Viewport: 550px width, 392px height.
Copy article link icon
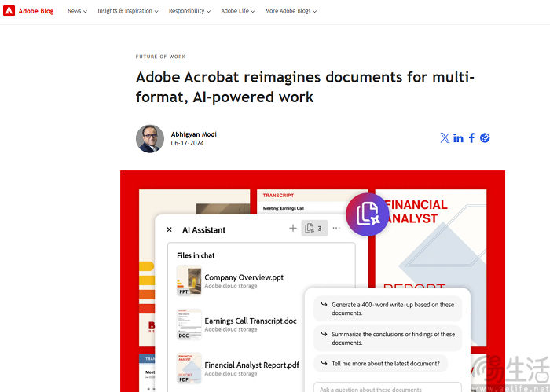tap(485, 137)
